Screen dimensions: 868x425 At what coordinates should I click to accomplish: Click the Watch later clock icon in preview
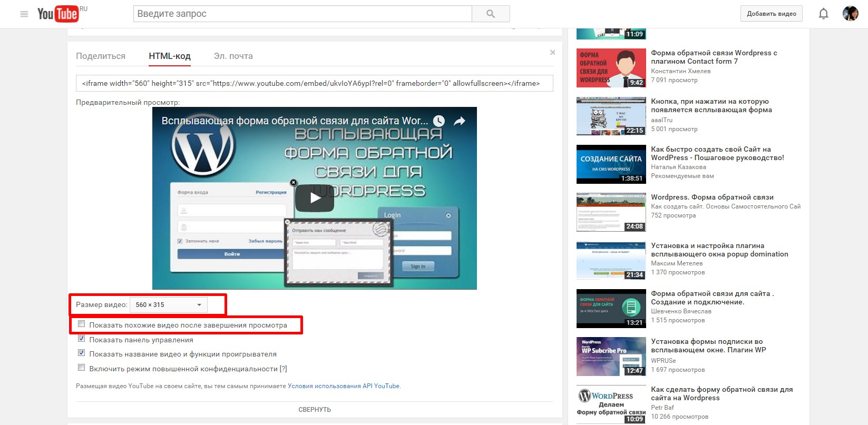click(438, 121)
